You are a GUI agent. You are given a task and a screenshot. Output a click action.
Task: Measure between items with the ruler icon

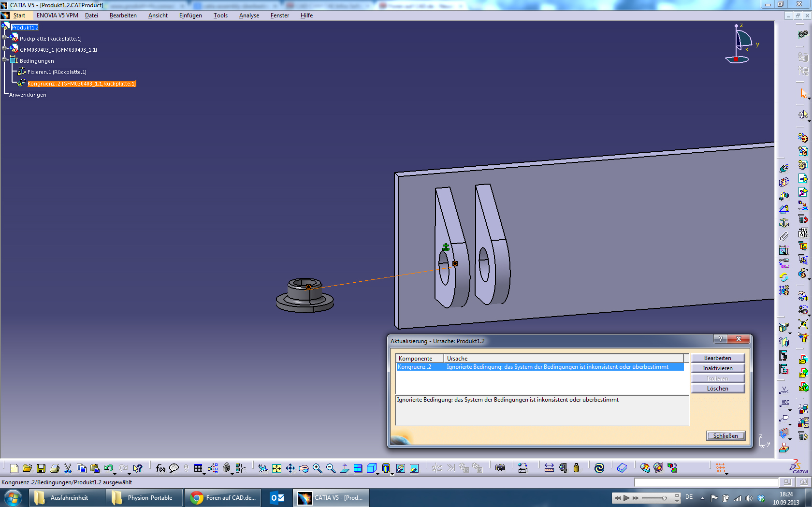(549, 468)
